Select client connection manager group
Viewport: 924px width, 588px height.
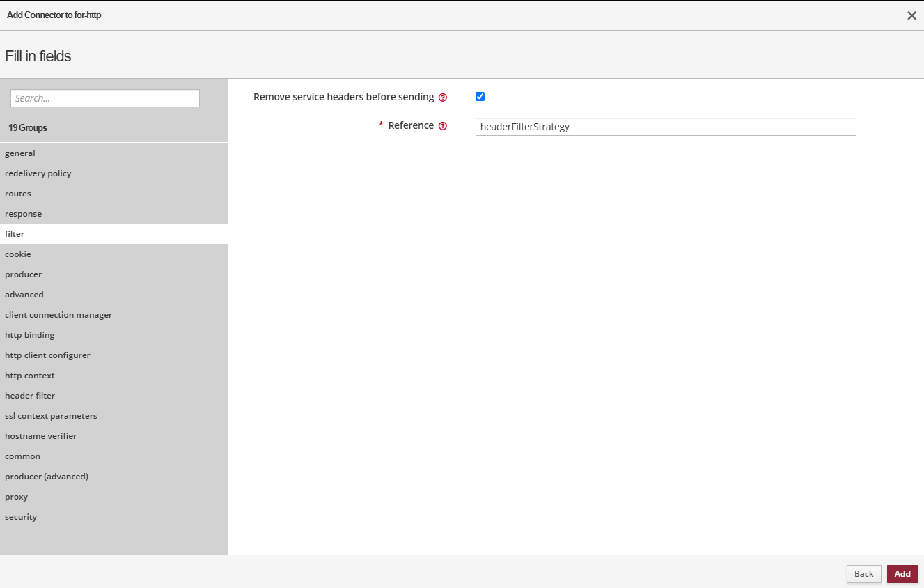58,315
